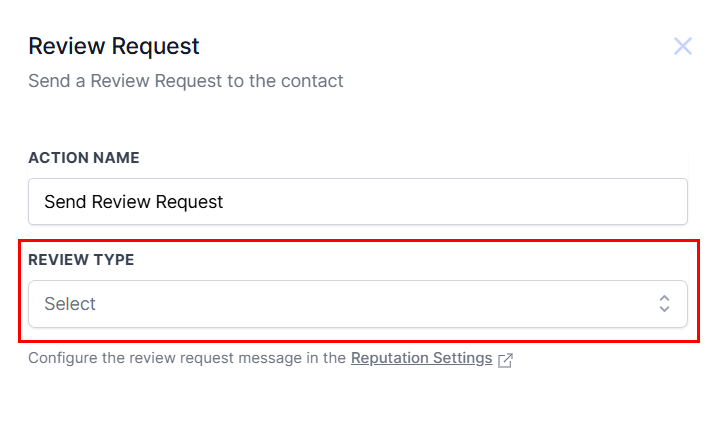The height and width of the screenshot is (421, 716).
Task: Focus the Action Name input field
Action: 357,202
